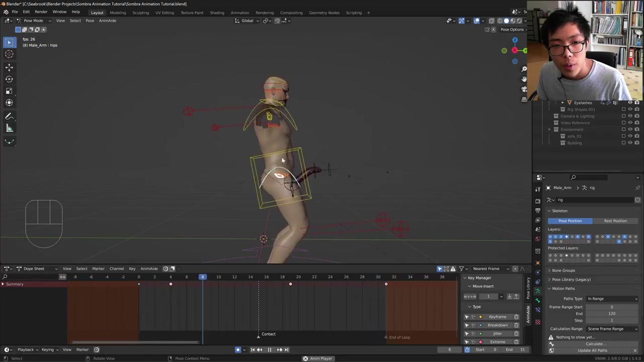Image resolution: width=644 pixels, height=362 pixels.
Task: Click the camera view icon in viewport
Action: point(524,89)
